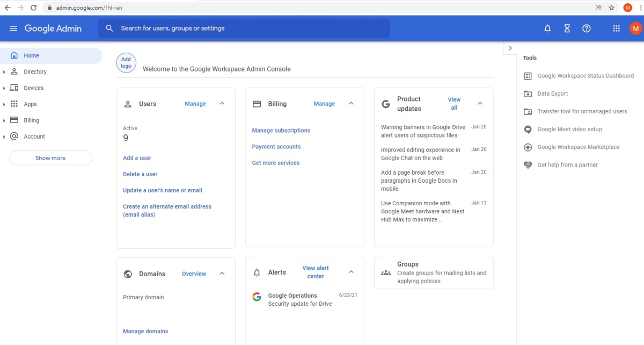Click Manage in the Billing card

(x=324, y=104)
